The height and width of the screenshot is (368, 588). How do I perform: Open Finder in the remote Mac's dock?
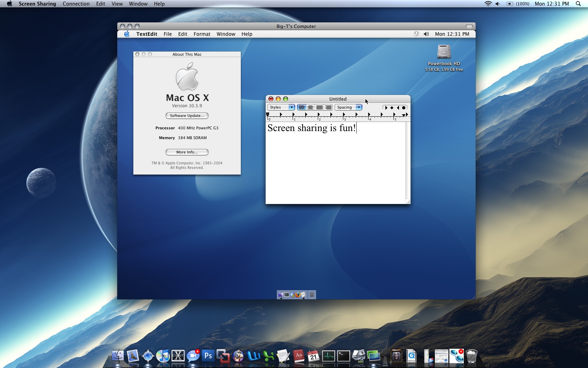click(x=280, y=295)
